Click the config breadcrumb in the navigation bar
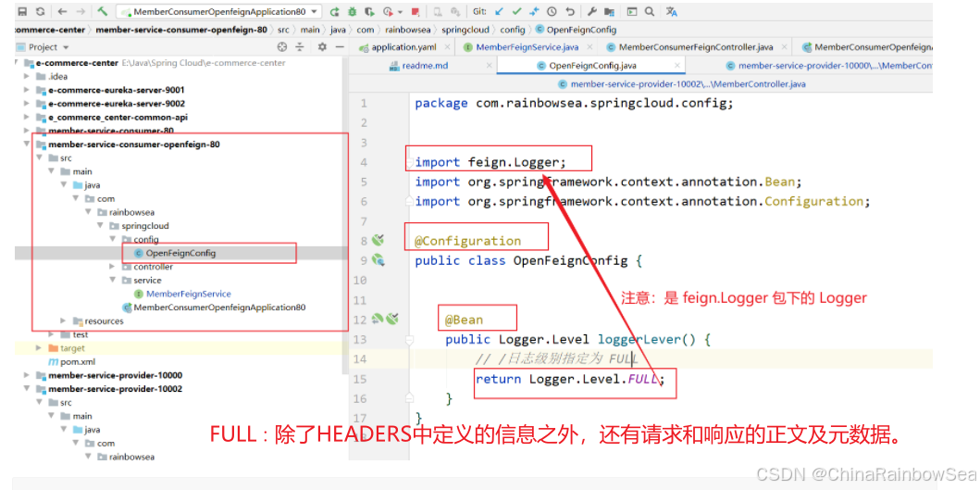 513,30
